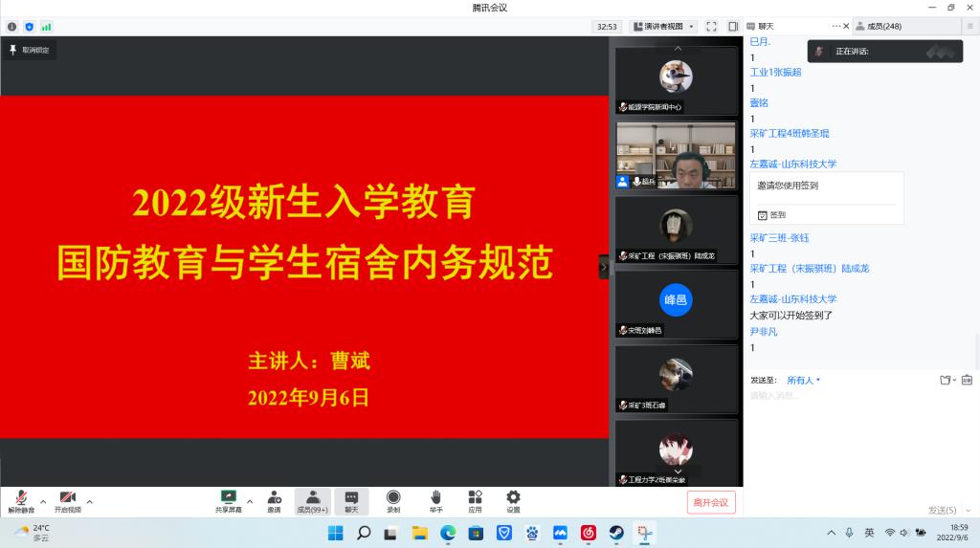Turn on the camera (开启视频)
Screen dimensions: 980x548
click(x=68, y=501)
